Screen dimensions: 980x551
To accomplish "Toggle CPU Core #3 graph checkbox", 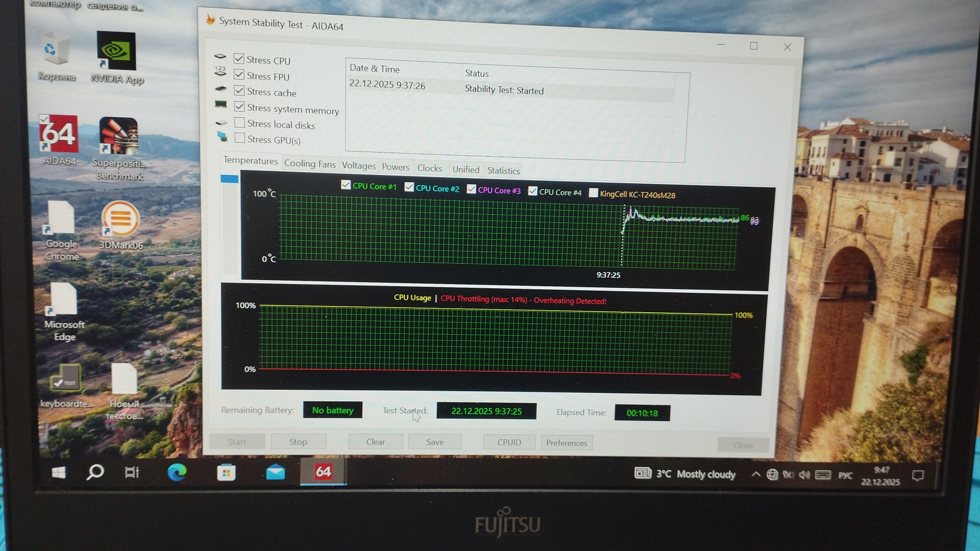I will tap(471, 189).
